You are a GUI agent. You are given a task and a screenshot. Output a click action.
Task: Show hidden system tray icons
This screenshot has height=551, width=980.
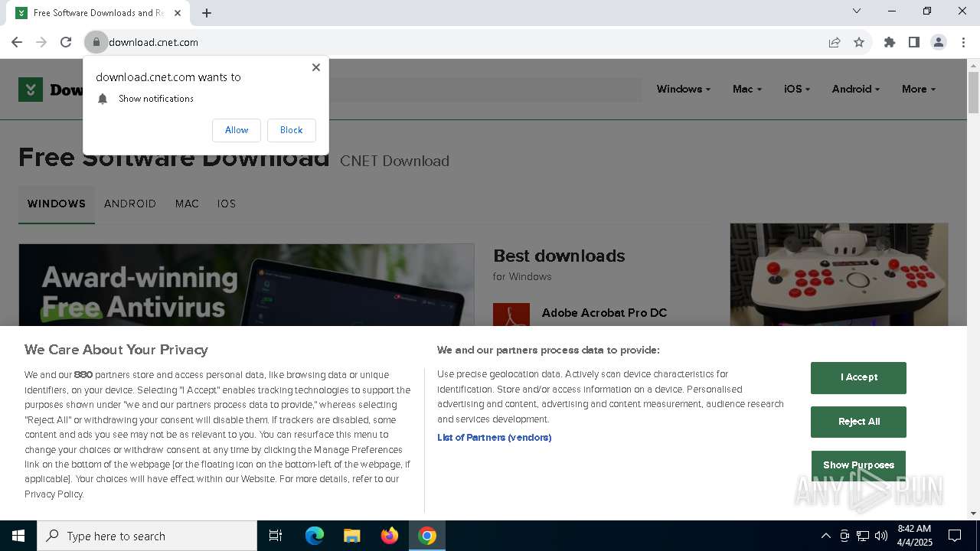pyautogui.click(x=825, y=536)
